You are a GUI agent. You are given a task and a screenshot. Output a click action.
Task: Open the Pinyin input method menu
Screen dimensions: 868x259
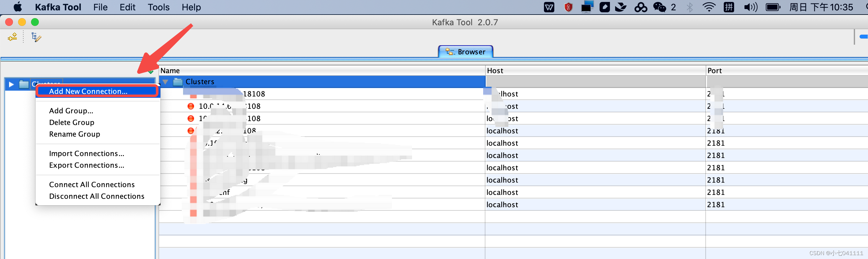point(729,7)
